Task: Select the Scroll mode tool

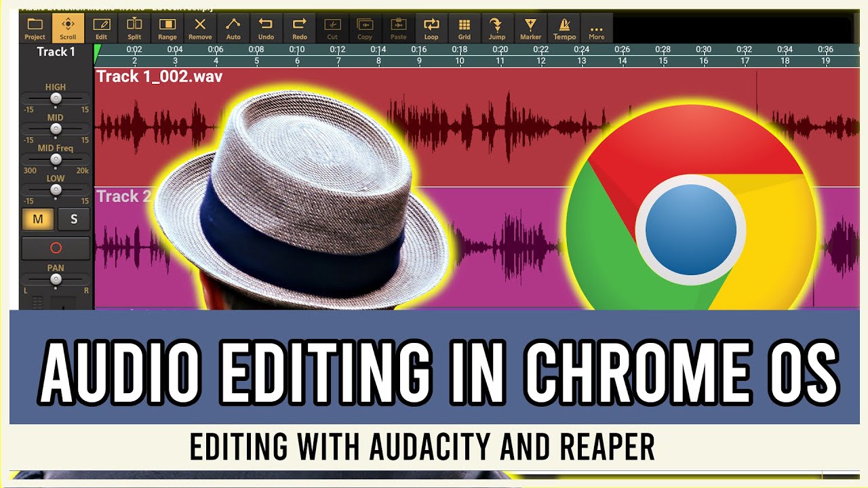Action: pyautogui.click(x=68, y=28)
